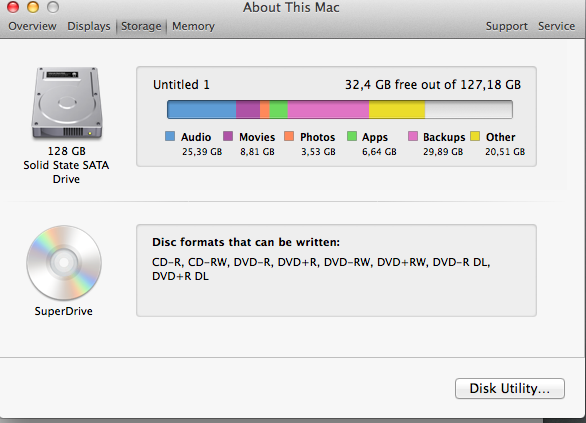The height and width of the screenshot is (423, 586).
Task: Open the Support link
Action: pyautogui.click(x=507, y=26)
